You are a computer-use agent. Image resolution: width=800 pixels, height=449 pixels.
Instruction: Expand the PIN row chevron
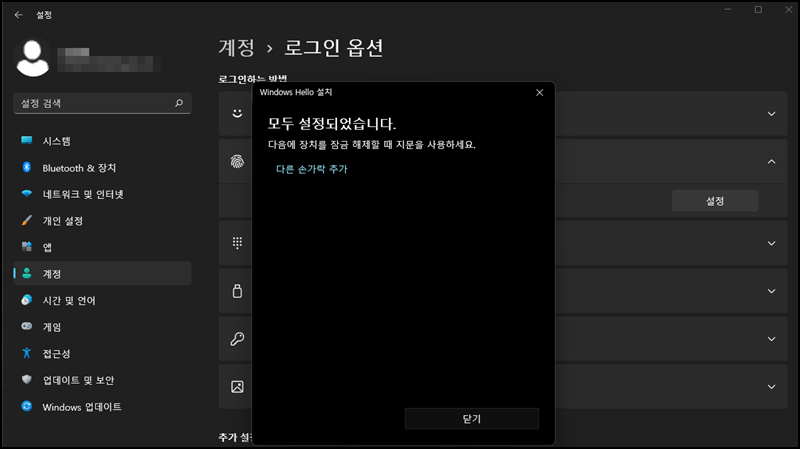771,243
